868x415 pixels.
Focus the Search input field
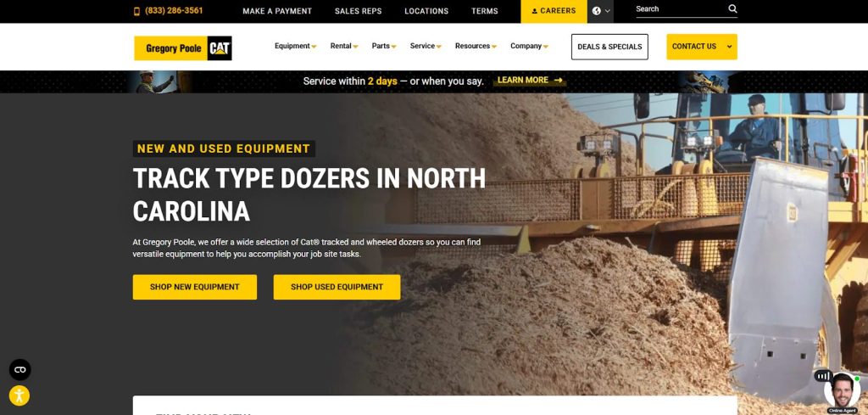pos(678,9)
